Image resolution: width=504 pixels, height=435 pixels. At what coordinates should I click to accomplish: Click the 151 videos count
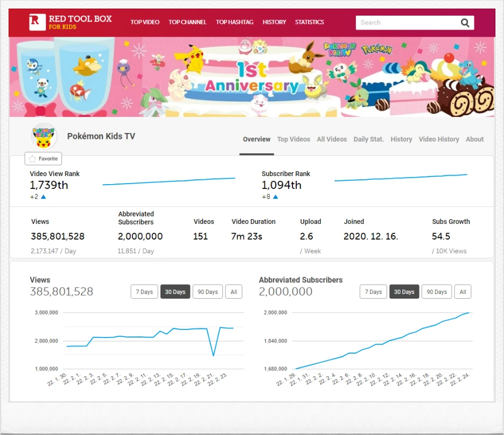point(200,236)
